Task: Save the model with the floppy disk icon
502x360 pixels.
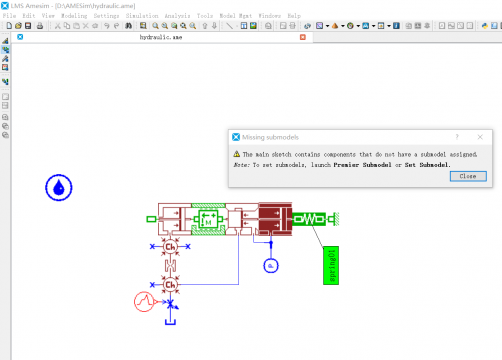Action: pos(28,26)
